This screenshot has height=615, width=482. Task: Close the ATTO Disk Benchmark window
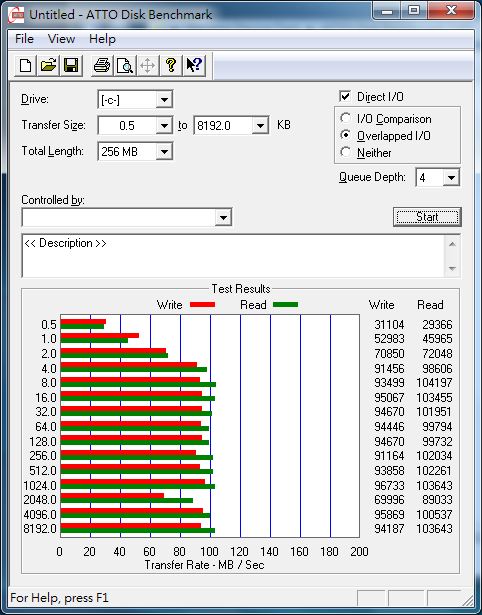pyautogui.click(x=451, y=12)
